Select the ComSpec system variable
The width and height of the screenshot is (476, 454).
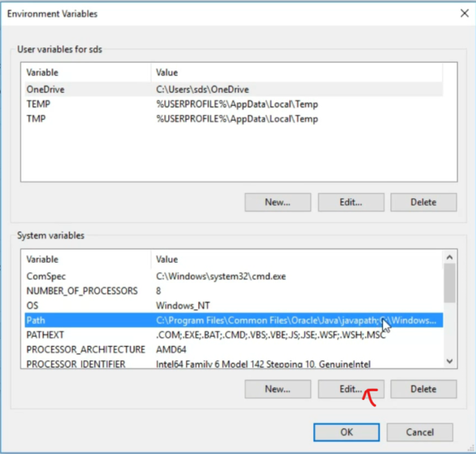(234, 276)
